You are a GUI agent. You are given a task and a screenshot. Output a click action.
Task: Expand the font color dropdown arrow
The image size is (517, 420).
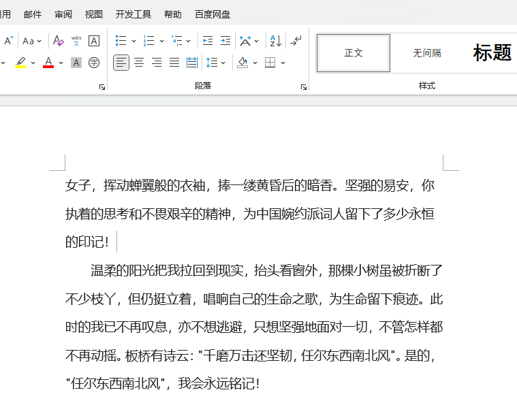(x=61, y=63)
